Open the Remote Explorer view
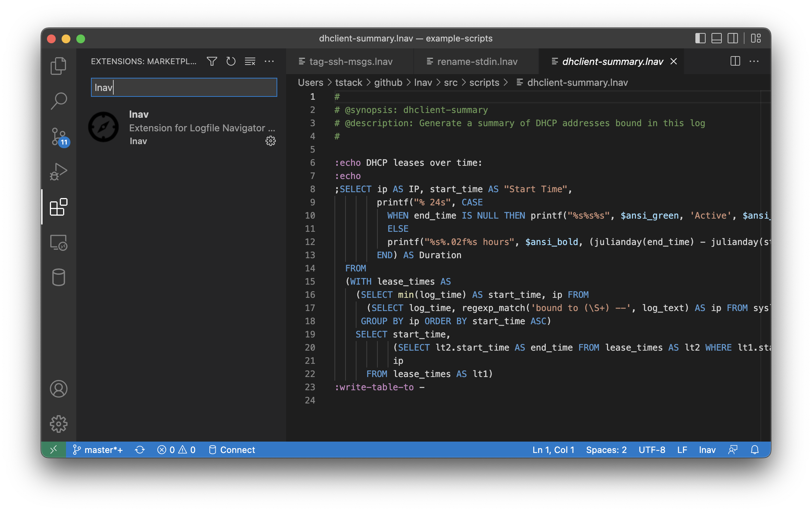The width and height of the screenshot is (812, 512). click(58, 242)
